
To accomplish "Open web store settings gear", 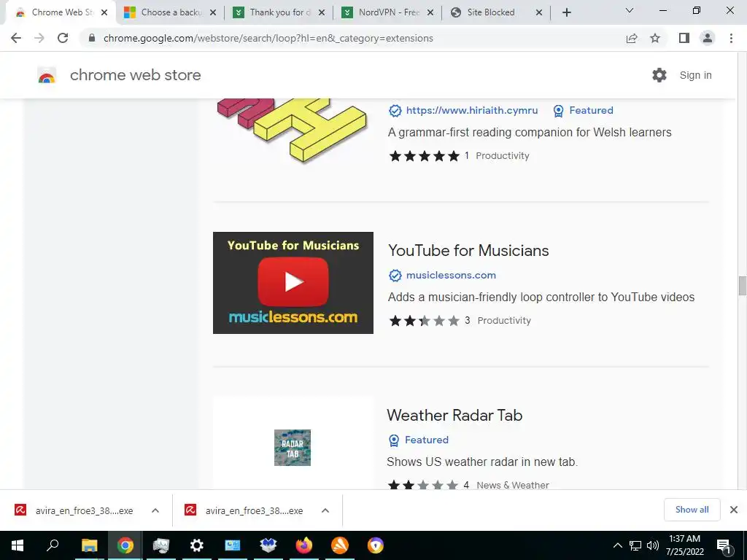I will (x=659, y=75).
